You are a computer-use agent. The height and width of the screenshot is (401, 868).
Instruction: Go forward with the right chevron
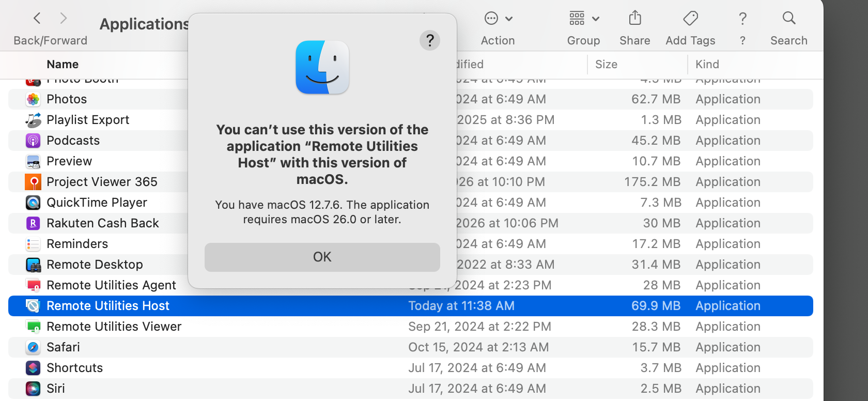tap(64, 19)
